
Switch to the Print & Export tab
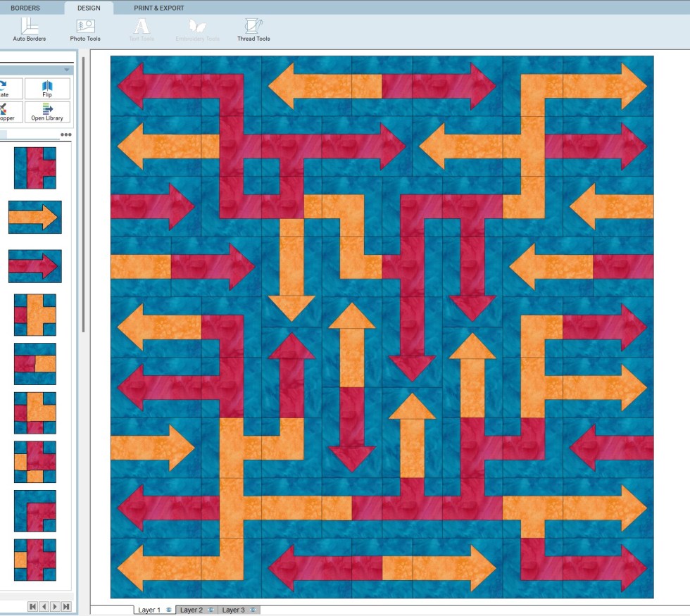(159, 8)
